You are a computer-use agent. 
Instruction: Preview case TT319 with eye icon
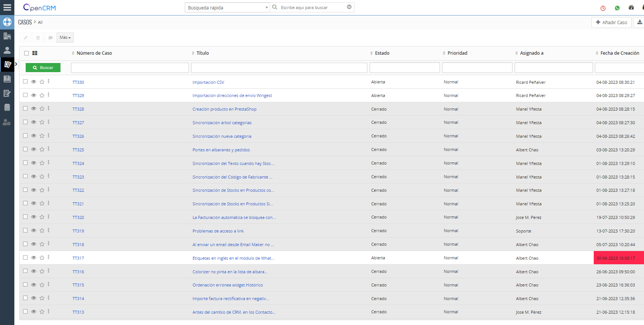[x=34, y=231]
